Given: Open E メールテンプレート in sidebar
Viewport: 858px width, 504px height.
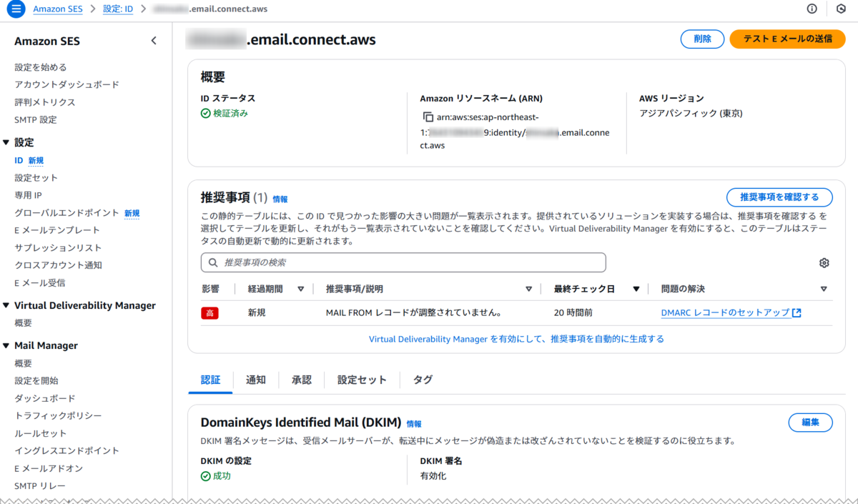Looking at the screenshot, I should point(57,230).
